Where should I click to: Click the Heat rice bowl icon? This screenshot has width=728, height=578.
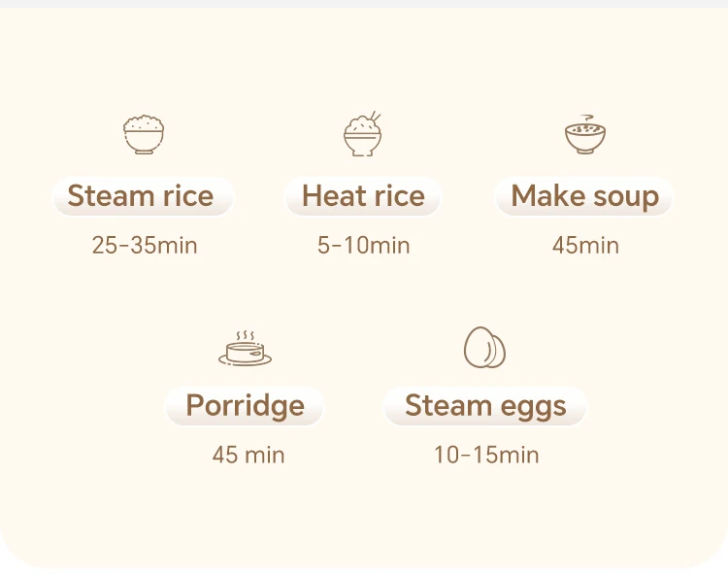click(x=362, y=136)
